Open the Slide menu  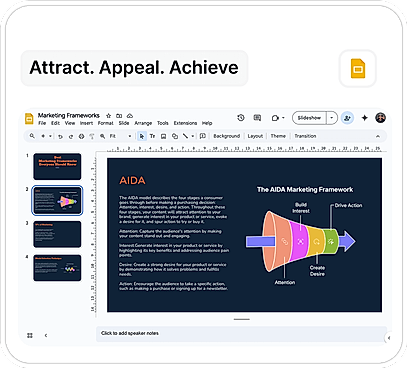[x=124, y=123]
